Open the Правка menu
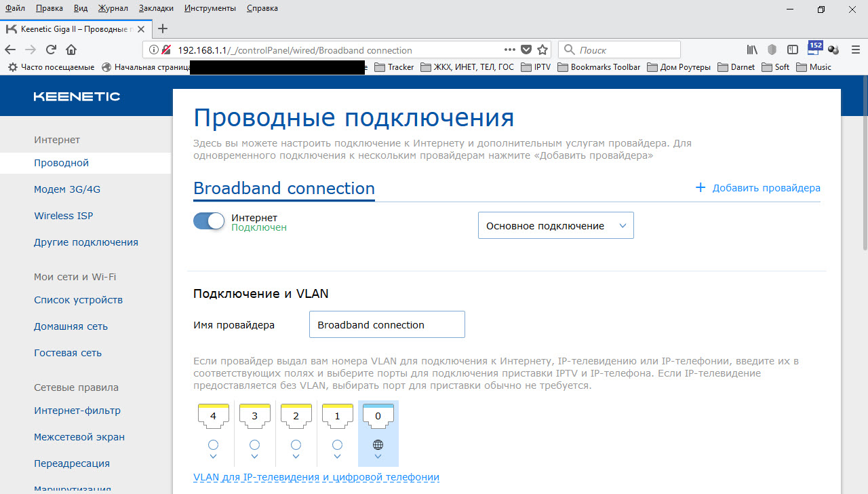 click(50, 8)
